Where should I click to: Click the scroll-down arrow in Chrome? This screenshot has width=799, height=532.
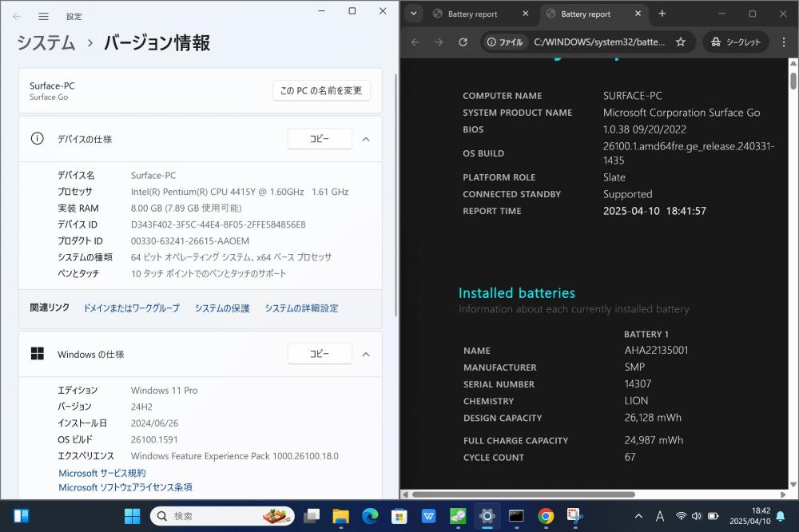[793, 485]
